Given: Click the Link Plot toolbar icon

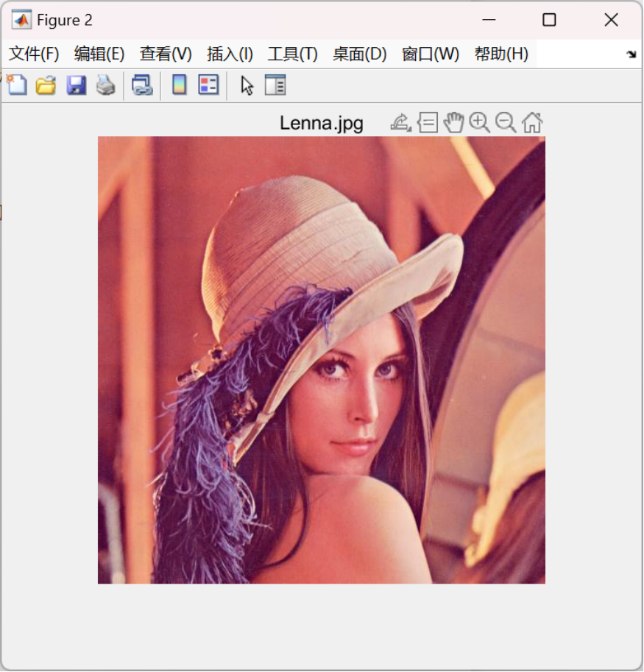Looking at the screenshot, I should tap(142, 85).
